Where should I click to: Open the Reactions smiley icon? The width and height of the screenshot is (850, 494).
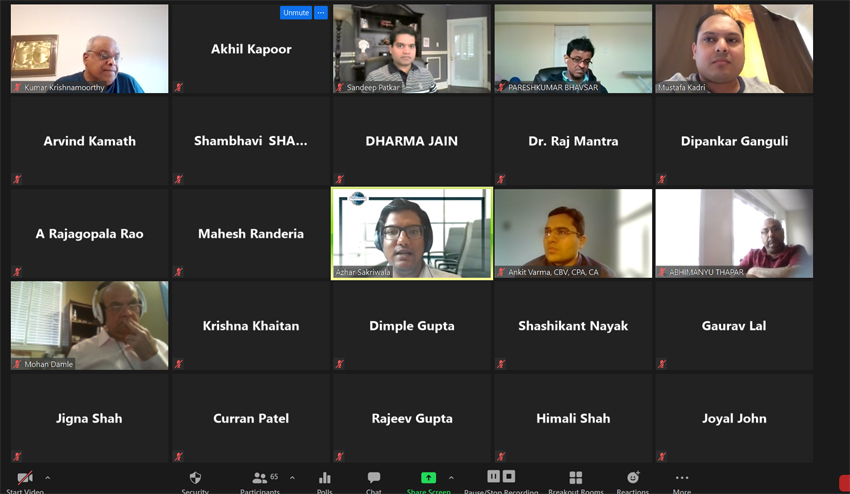633,477
